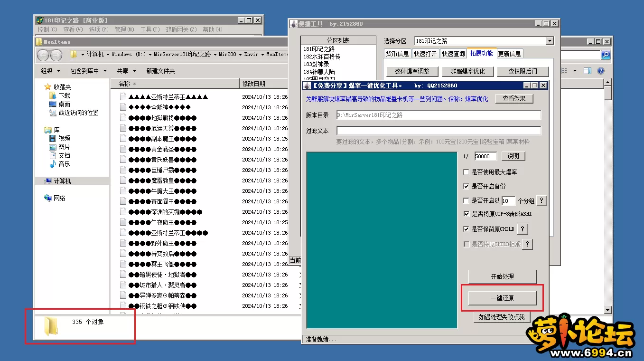Click the file icon of ▲▲▲▲亚斯特兰蒂王▲▲▲▲
644x361 pixels.
[x=123, y=96]
